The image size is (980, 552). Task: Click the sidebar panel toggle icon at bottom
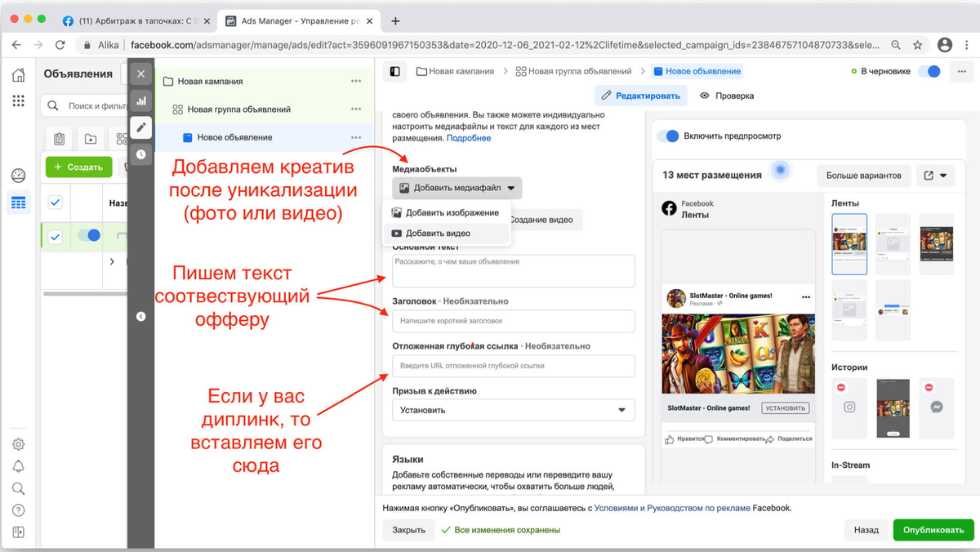(18, 532)
